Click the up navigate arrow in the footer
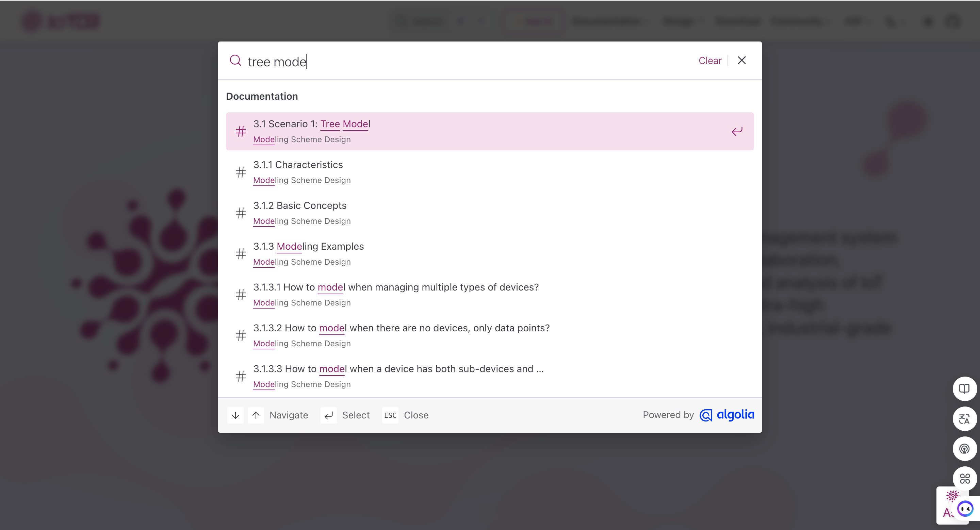 click(x=256, y=415)
